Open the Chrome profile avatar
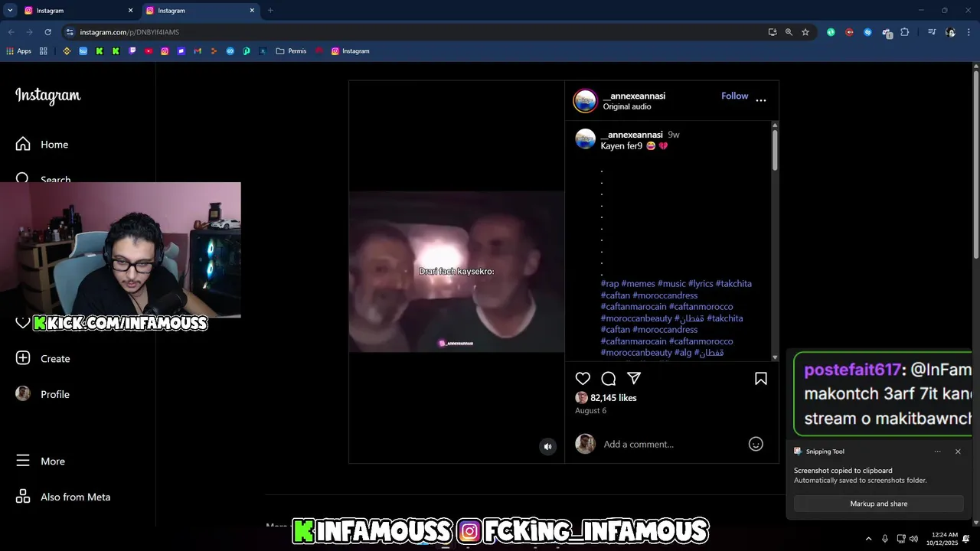Image resolution: width=980 pixels, height=551 pixels. pyautogui.click(x=951, y=32)
